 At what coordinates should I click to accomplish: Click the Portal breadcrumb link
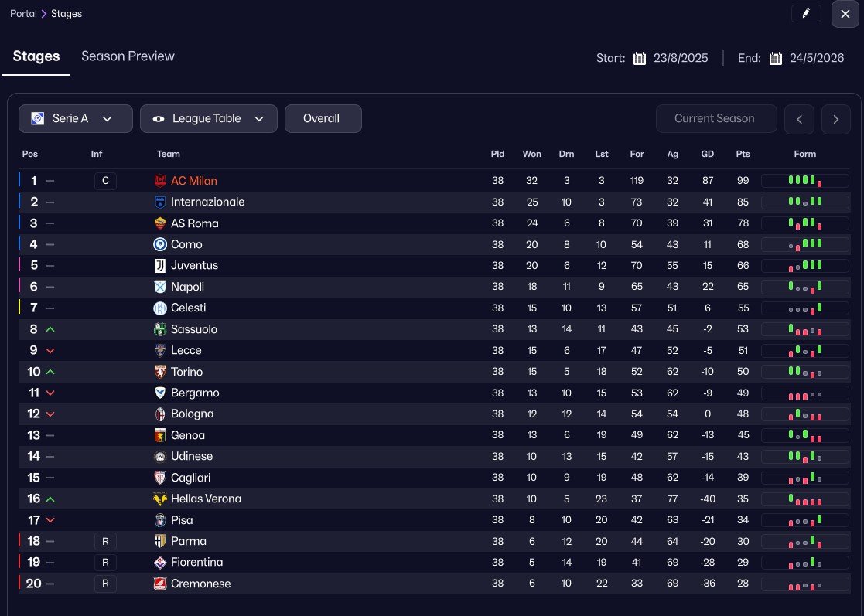(x=23, y=14)
